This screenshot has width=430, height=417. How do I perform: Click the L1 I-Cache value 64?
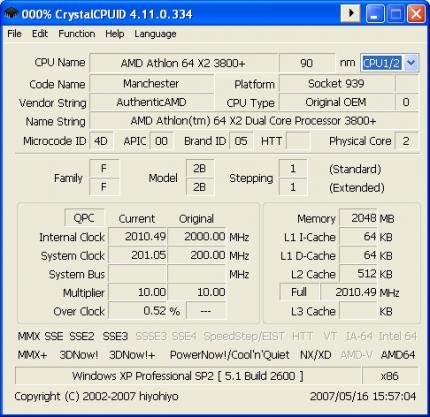pos(358,237)
